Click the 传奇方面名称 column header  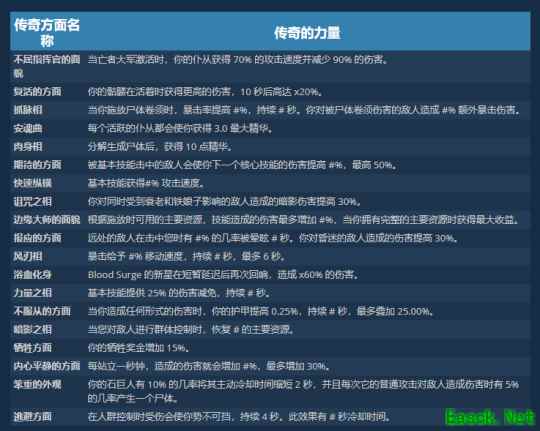click(x=47, y=33)
